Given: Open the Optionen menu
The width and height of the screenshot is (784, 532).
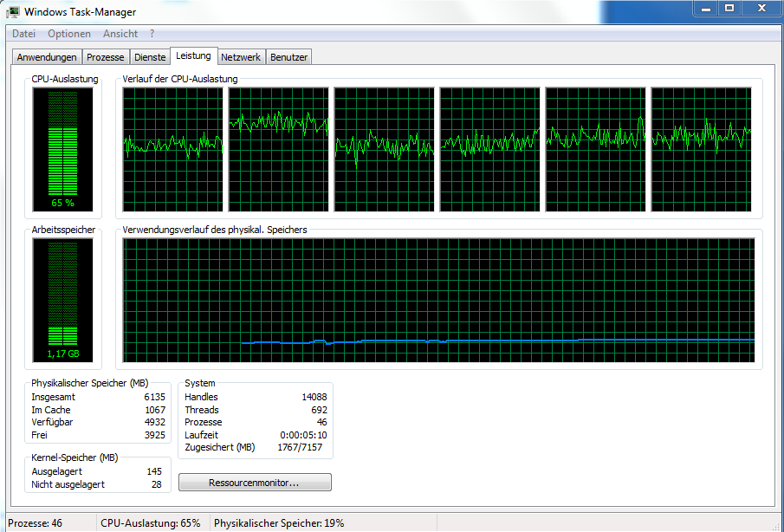Looking at the screenshot, I should 69,34.
